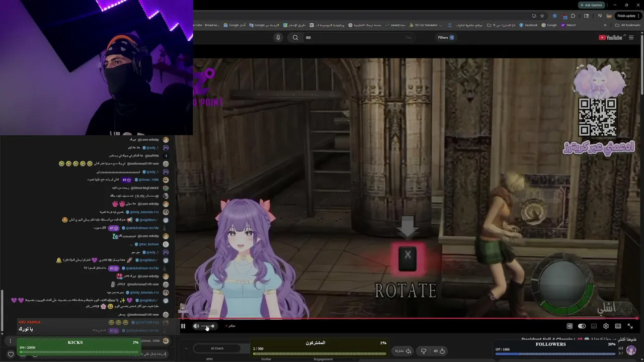Click the @Aaf996 username in chat

tap(152, 156)
